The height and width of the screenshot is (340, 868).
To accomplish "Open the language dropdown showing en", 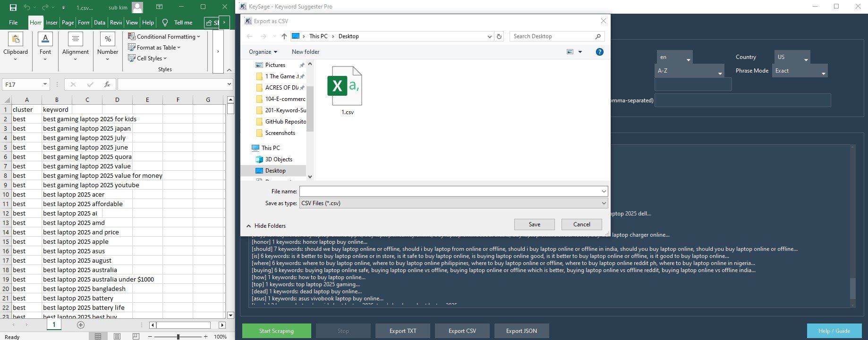I will tap(674, 57).
